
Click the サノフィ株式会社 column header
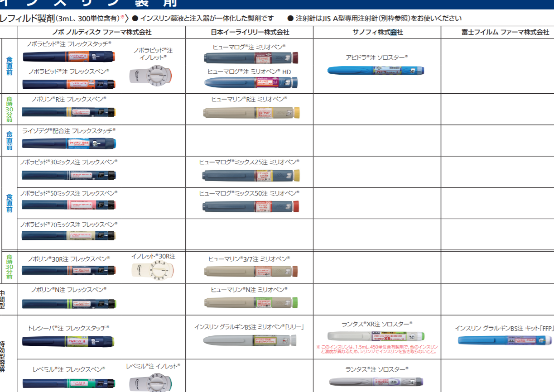coord(377,32)
